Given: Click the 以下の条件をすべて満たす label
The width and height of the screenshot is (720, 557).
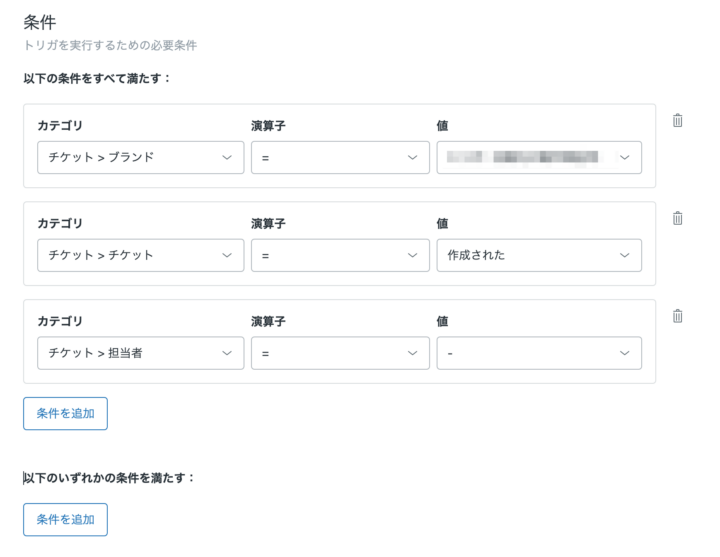Looking at the screenshot, I should pyautogui.click(x=97, y=78).
